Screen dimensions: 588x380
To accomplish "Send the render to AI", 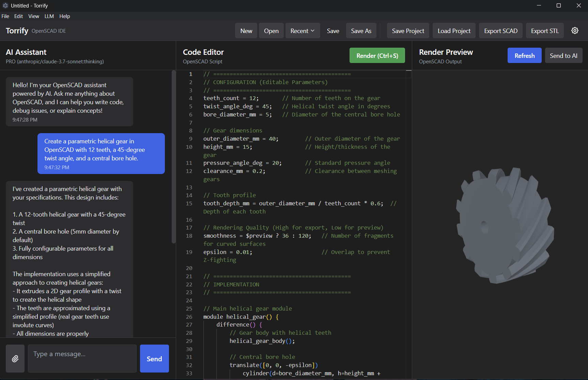I will pos(563,55).
